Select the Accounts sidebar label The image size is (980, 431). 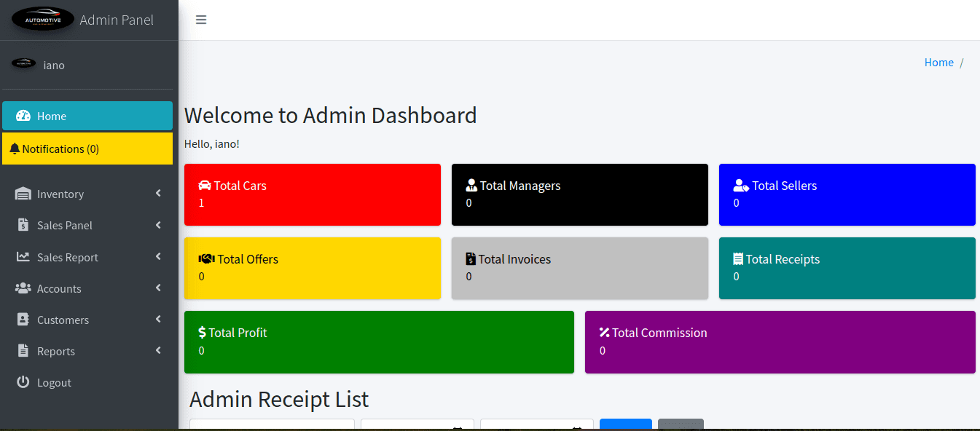59,288
